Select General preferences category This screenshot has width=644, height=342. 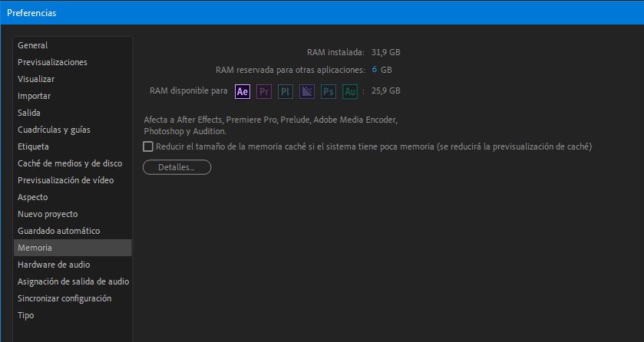(x=73, y=45)
